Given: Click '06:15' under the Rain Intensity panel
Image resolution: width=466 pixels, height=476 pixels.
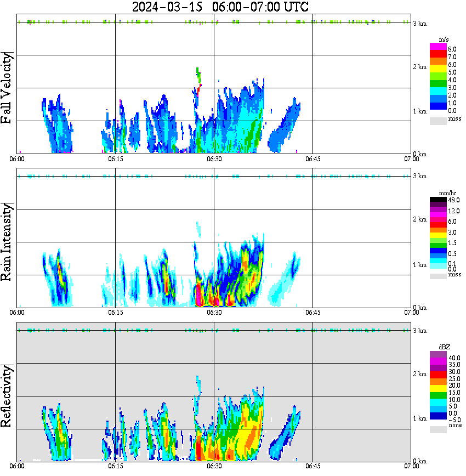Looking at the screenshot, I should [x=115, y=313].
